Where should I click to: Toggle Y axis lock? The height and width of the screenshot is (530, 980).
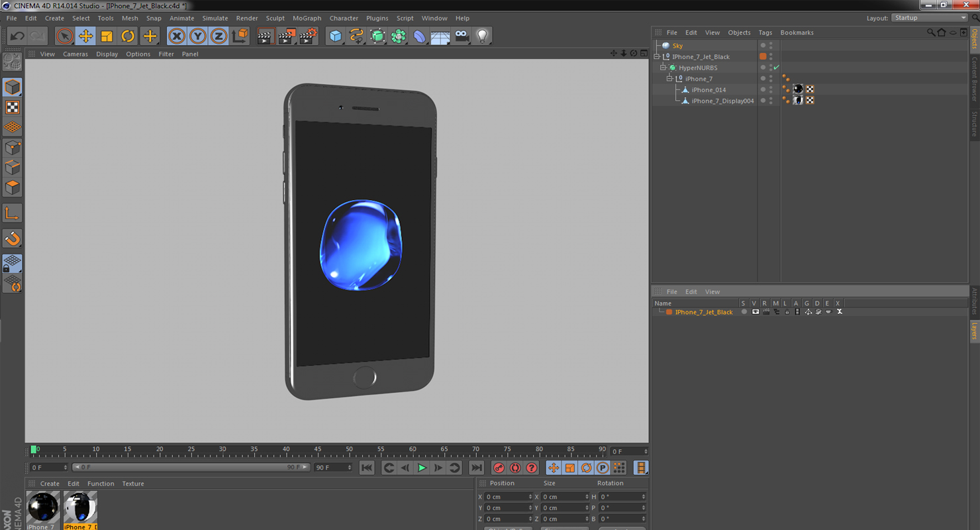[x=198, y=36]
